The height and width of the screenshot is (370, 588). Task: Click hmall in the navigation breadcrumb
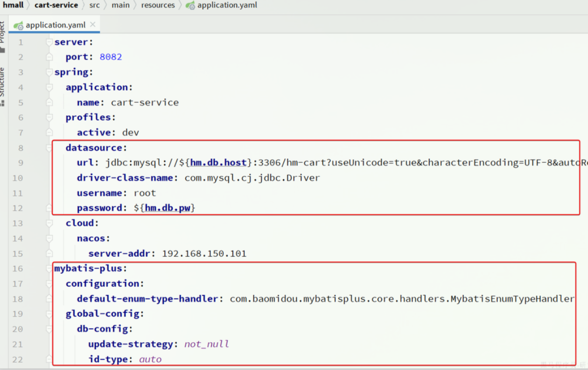(13, 5)
